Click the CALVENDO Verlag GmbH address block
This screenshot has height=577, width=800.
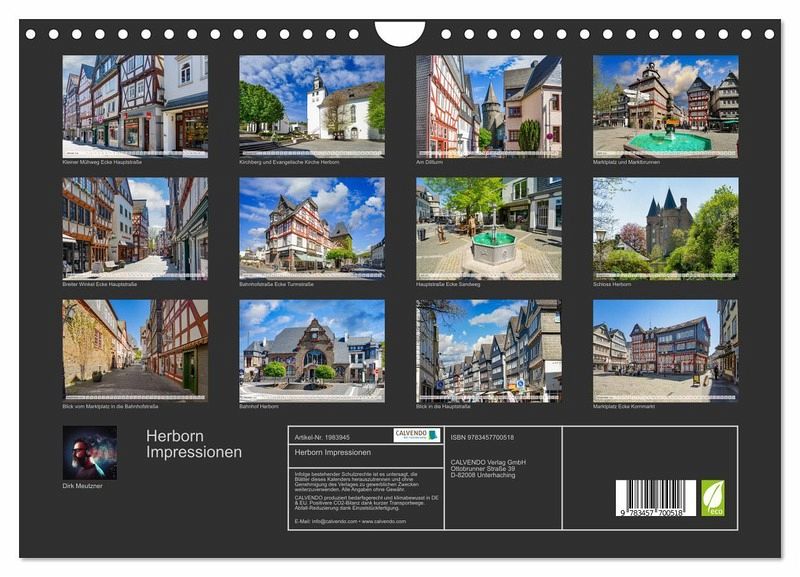488,468
